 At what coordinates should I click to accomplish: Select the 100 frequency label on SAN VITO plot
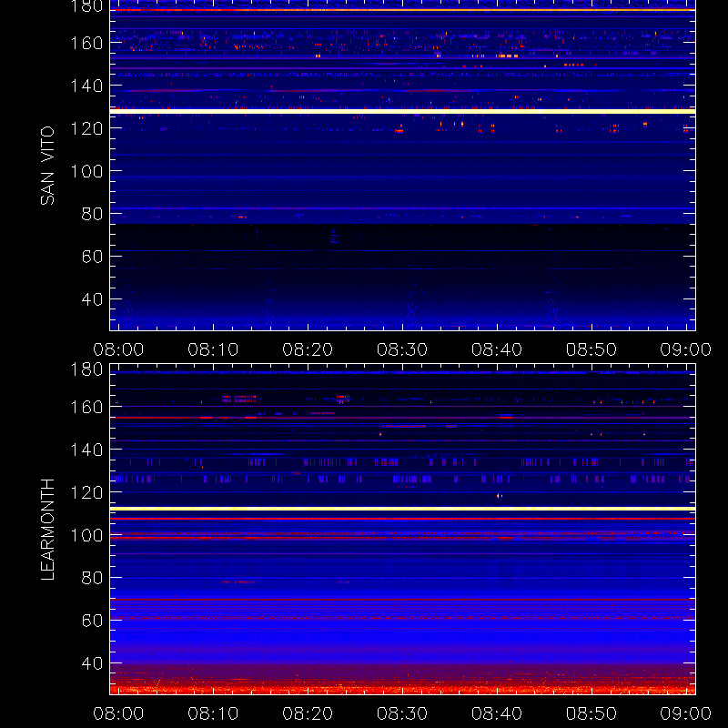pyautogui.click(x=86, y=171)
